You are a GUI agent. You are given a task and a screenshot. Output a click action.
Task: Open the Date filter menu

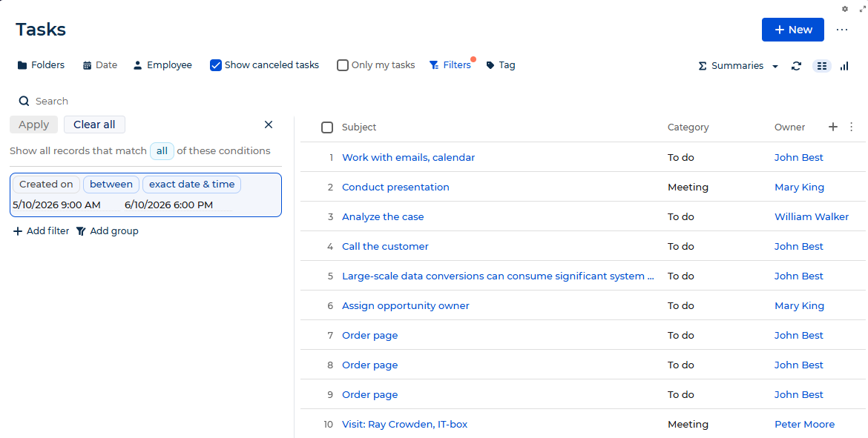(x=100, y=65)
